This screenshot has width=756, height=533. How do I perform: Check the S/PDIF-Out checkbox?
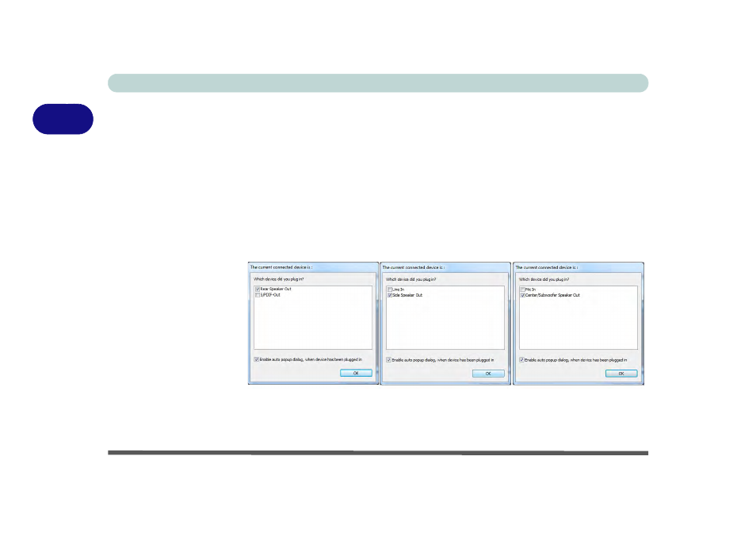point(258,295)
